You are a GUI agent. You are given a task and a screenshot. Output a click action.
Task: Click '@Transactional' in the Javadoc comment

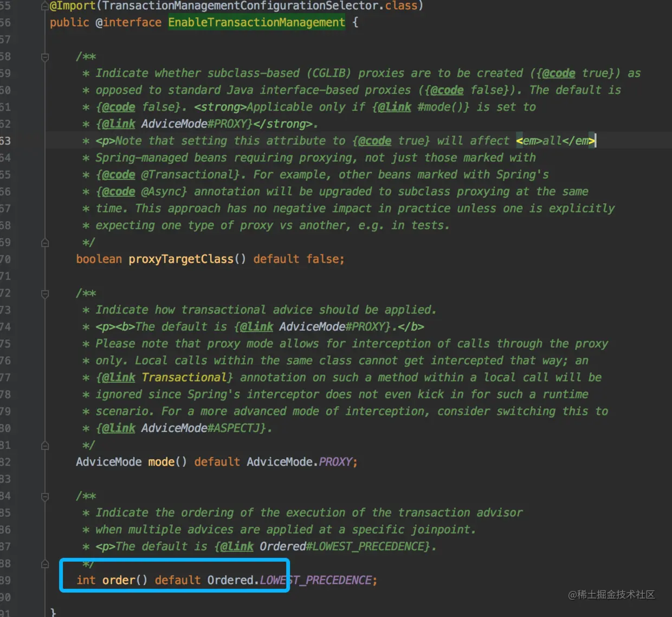[188, 175]
